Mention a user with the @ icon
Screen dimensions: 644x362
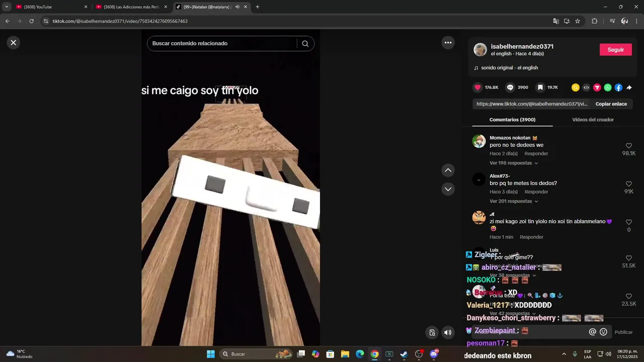tap(592, 332)
